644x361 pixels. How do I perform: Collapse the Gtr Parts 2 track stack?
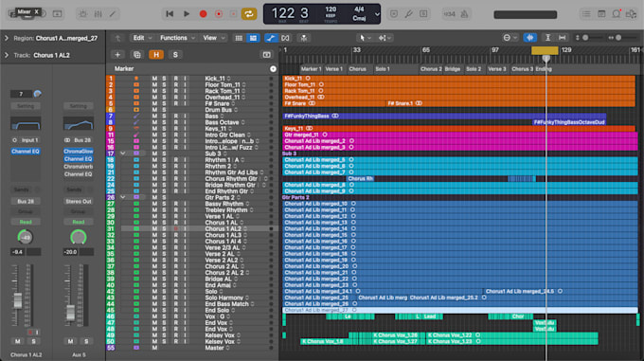tap(123, 197)
